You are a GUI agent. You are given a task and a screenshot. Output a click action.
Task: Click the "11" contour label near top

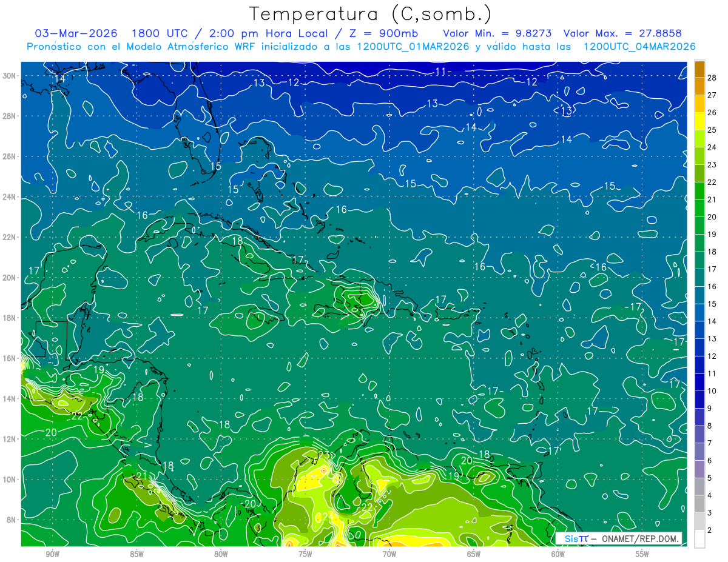pyautogui.click(x=441, y=72)
